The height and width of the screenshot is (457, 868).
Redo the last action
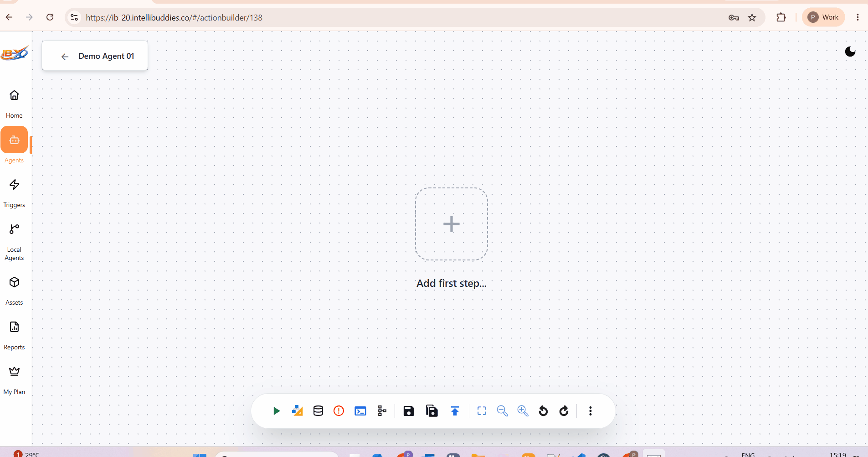click(564, 411)
